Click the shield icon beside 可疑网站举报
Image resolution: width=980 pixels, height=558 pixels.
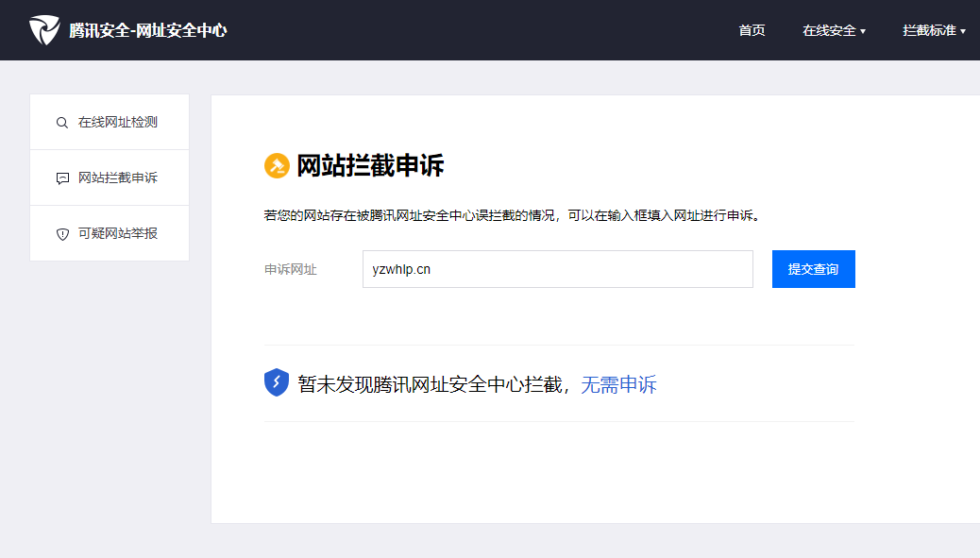[x=62, y=234]
